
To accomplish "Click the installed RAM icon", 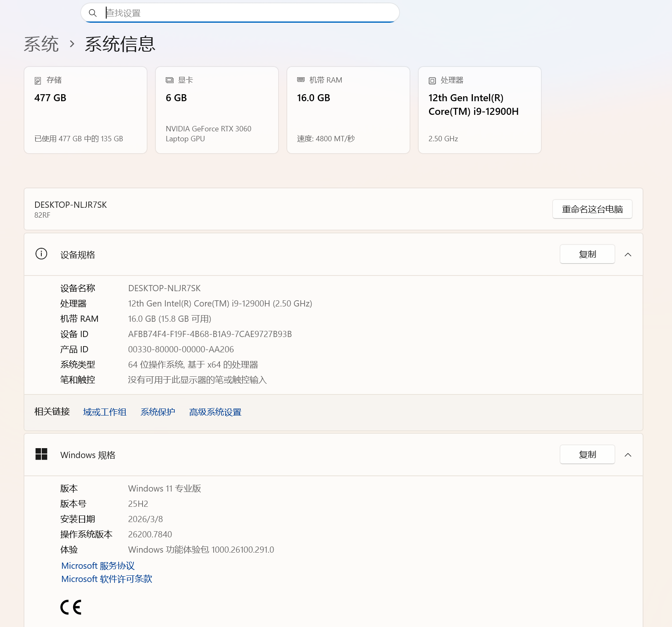I will [x=301, y=80].
